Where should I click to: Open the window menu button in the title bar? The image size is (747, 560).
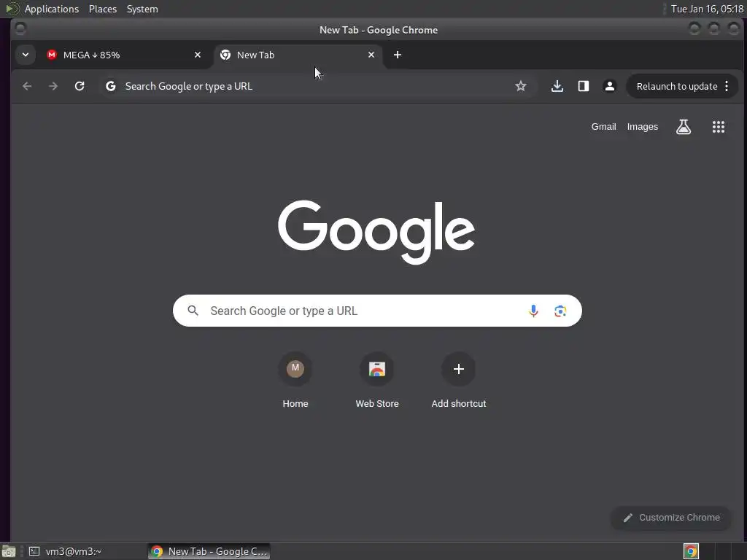tap(20, 29)
